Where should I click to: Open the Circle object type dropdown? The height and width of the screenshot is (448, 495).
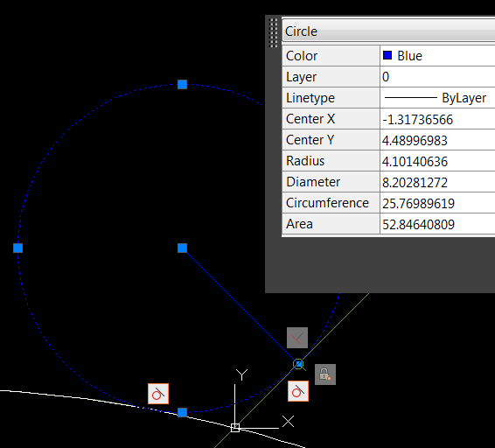[389, 31]
